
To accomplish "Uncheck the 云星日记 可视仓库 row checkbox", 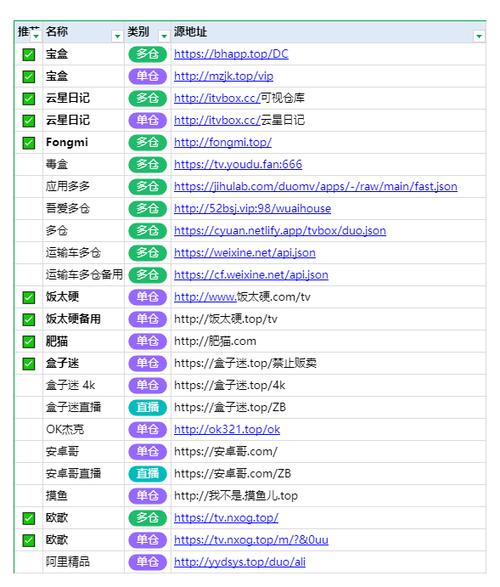I will click(x=29, y=98).
